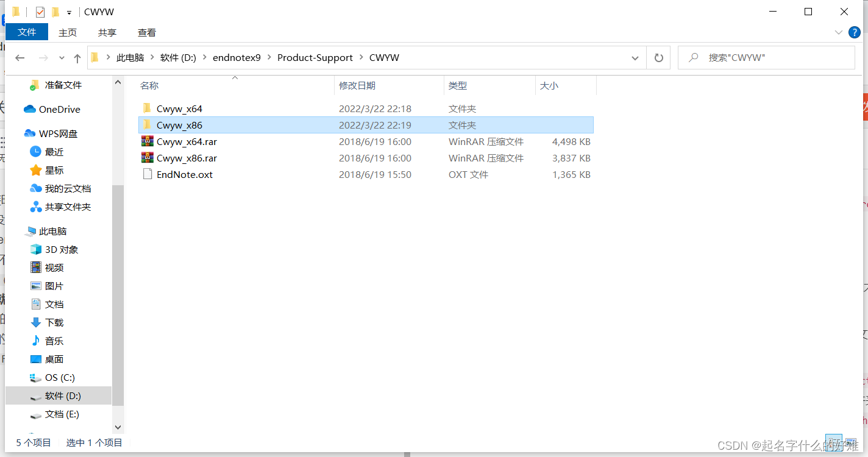Image resolution: width=868 pixels, height=457 pixels.
Task: Open the 主页 ribbon tab
Action: tap(68, 32)
